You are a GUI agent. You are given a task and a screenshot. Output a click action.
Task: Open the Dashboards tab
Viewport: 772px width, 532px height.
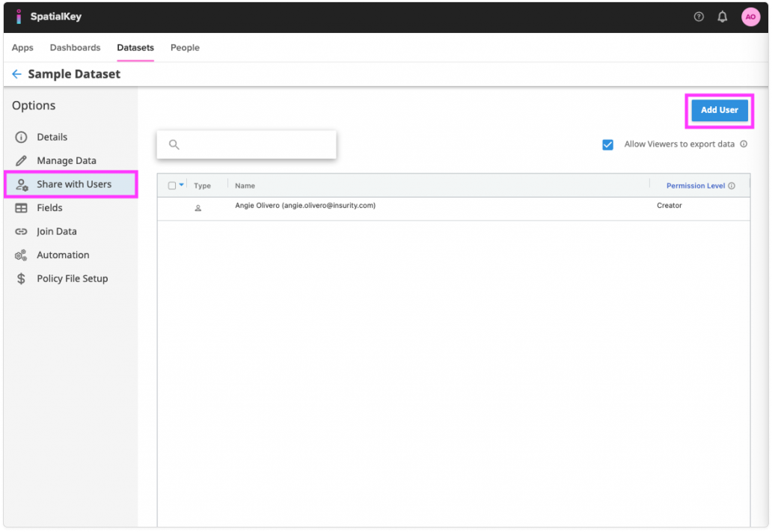(75, 48)
